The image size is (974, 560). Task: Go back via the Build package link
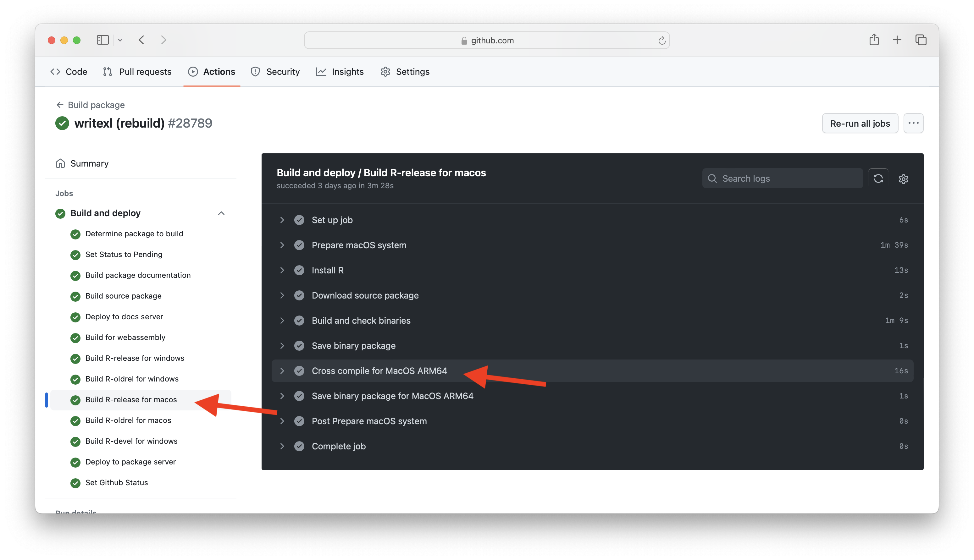(x=96, y=105)
